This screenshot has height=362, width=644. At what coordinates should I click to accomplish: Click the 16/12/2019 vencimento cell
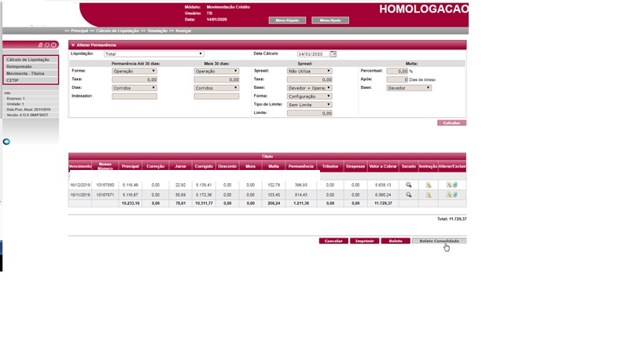80,185
